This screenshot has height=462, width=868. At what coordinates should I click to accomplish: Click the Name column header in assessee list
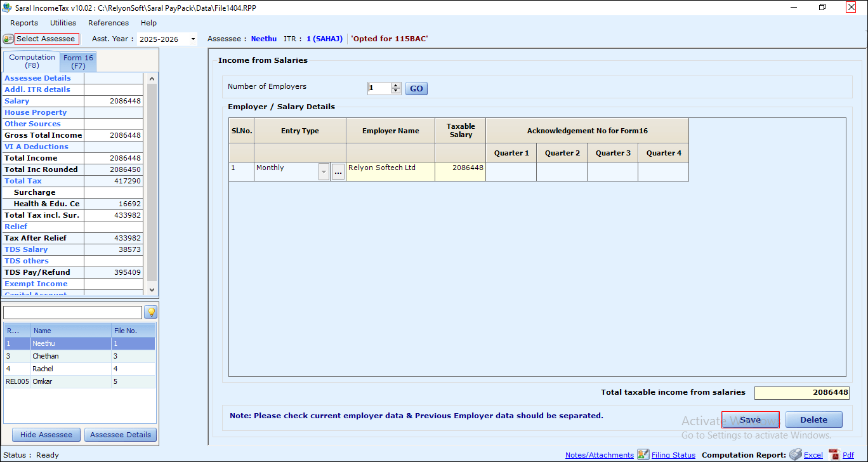pos(70,331)
